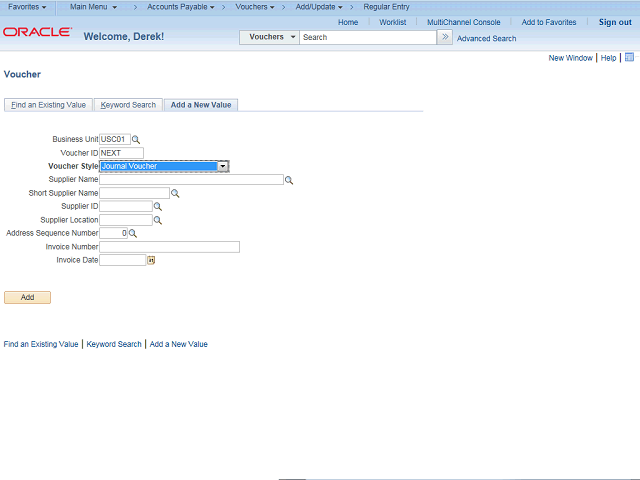Click the Supplier ID field
The width and height of the screenshot is (640, 480).
coord(126,207)
